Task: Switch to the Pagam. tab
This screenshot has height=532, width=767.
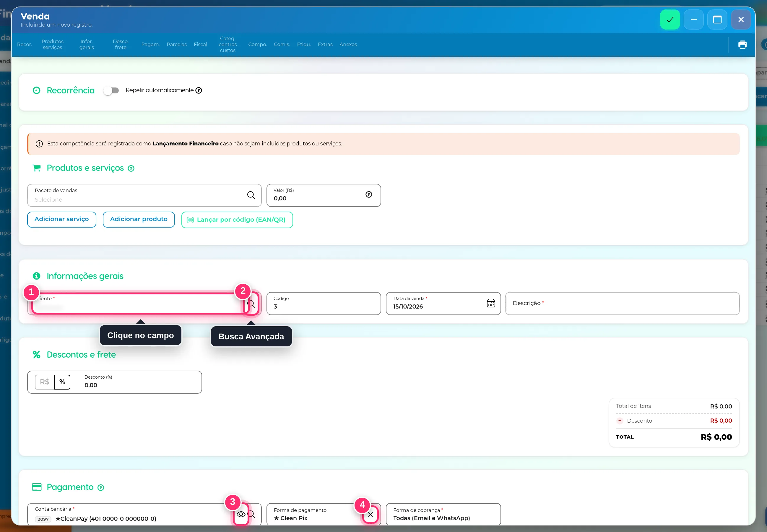Action: point(150,44)
